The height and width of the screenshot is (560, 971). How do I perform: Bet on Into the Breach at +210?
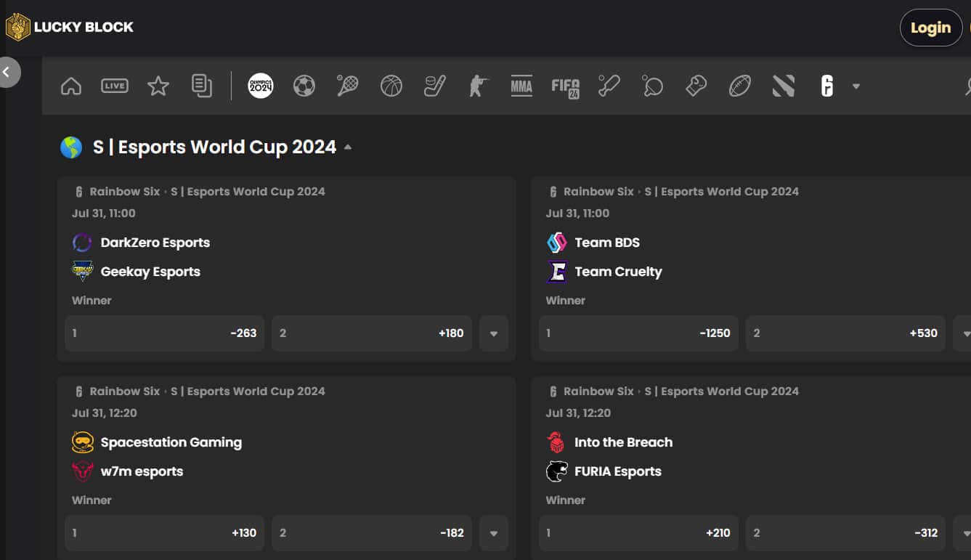[639, 533]
